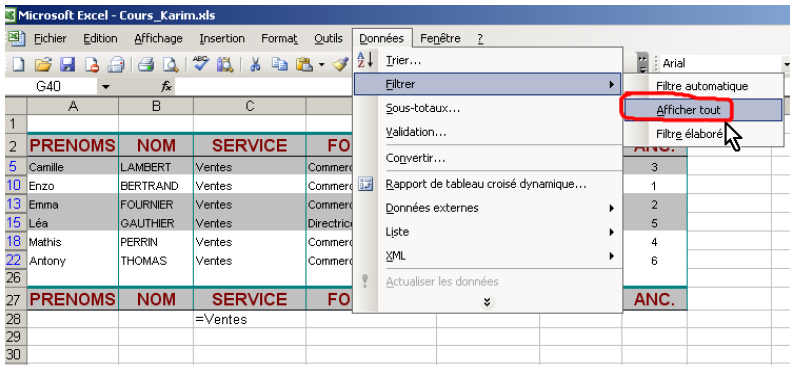796x372 pixels.
Task: Click the cell with FOURNIER
Action: click(156, 205)
